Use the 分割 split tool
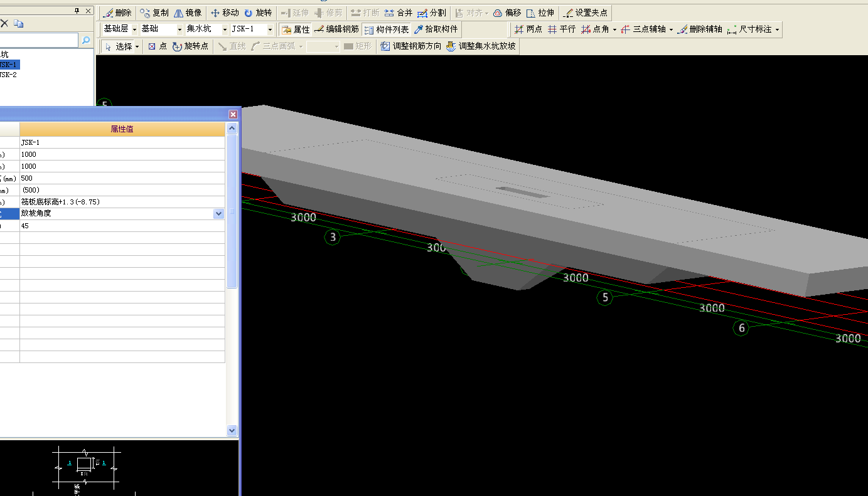Screen dimensions: 868x496 pyautogui.click(x=432, y=13)
